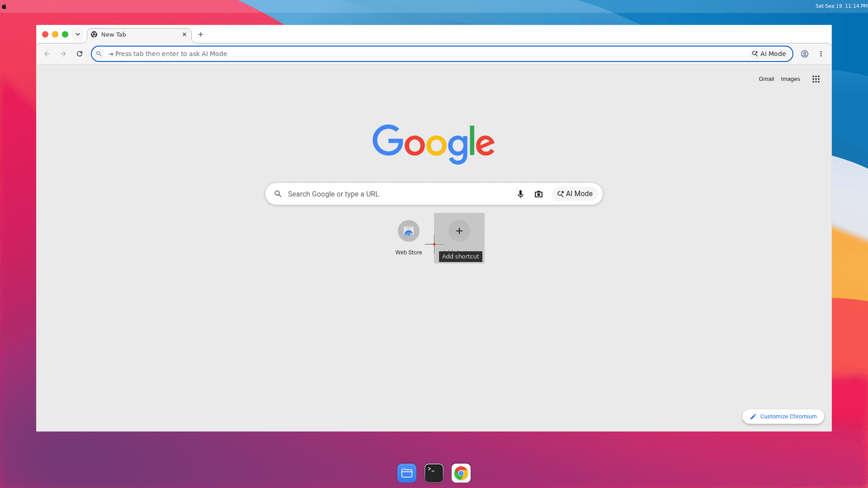Open the Files app in dock
This screenshot has height=488, width=868.
click(x=407, y=473)
